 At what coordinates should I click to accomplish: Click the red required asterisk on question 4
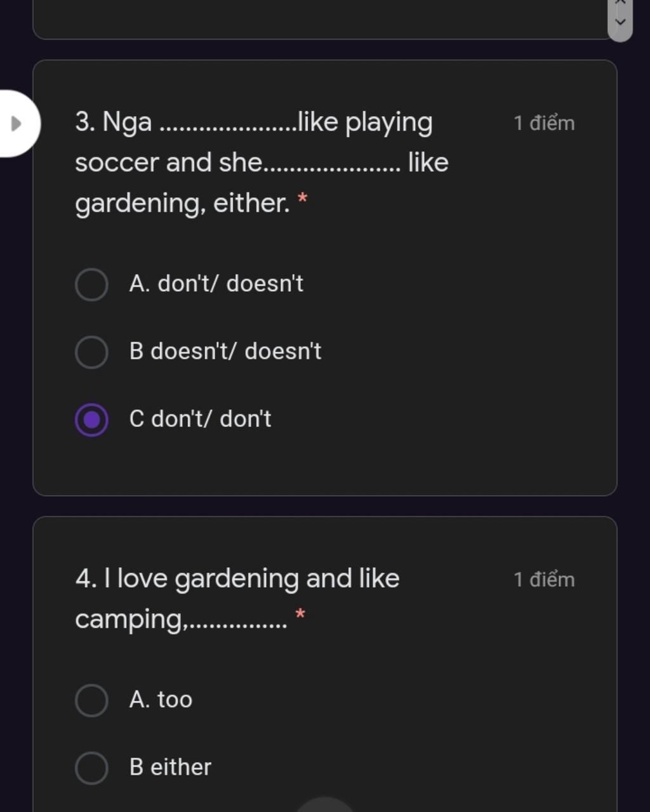[x=300, y=614]
